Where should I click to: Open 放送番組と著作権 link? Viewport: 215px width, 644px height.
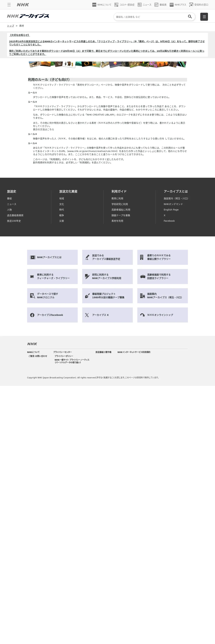click(103, 352)
